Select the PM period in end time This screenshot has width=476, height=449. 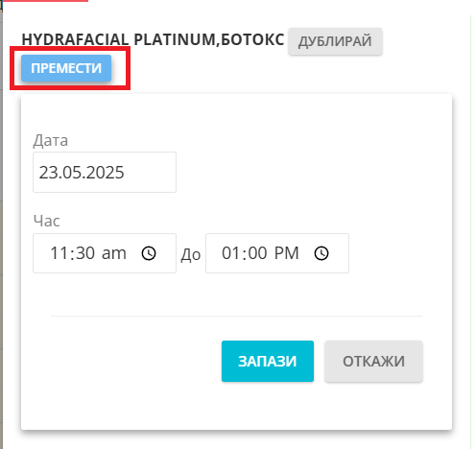pos(286,253)
